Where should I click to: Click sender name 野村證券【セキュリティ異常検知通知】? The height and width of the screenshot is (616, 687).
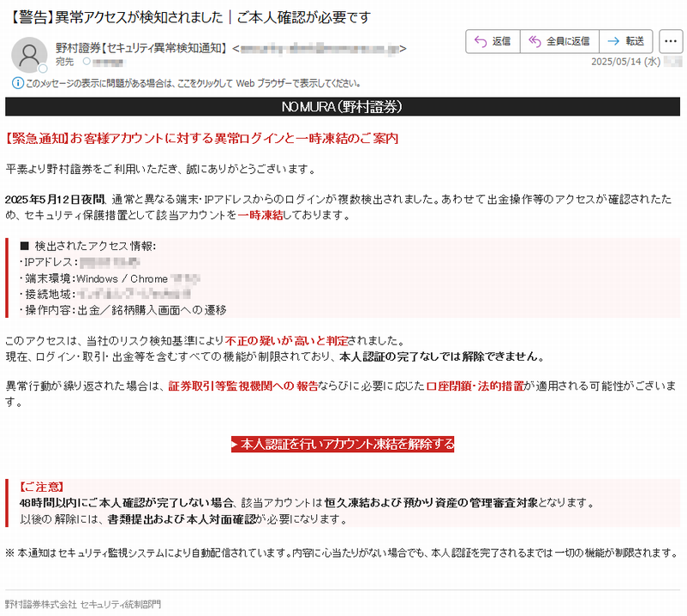point(140,48)
